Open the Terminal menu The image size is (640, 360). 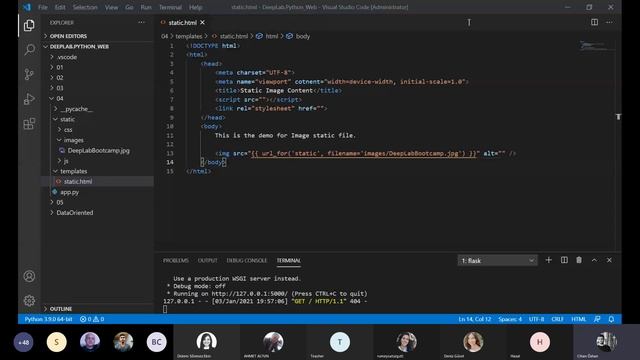[170, 7]
